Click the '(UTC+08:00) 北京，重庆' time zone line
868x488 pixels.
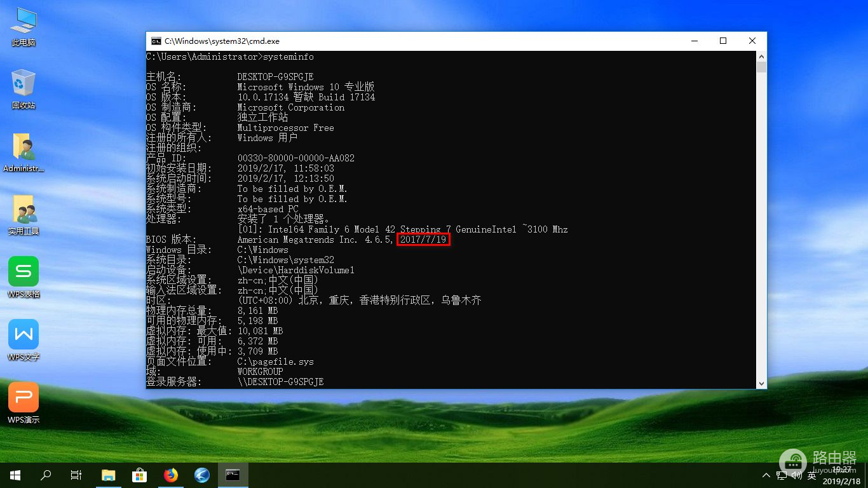359,301
